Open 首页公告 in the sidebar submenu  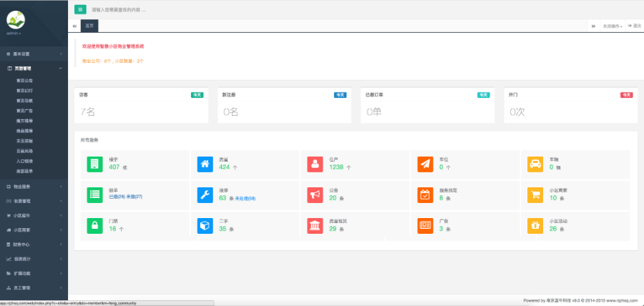pyautogui.click(x=24, y=81)
